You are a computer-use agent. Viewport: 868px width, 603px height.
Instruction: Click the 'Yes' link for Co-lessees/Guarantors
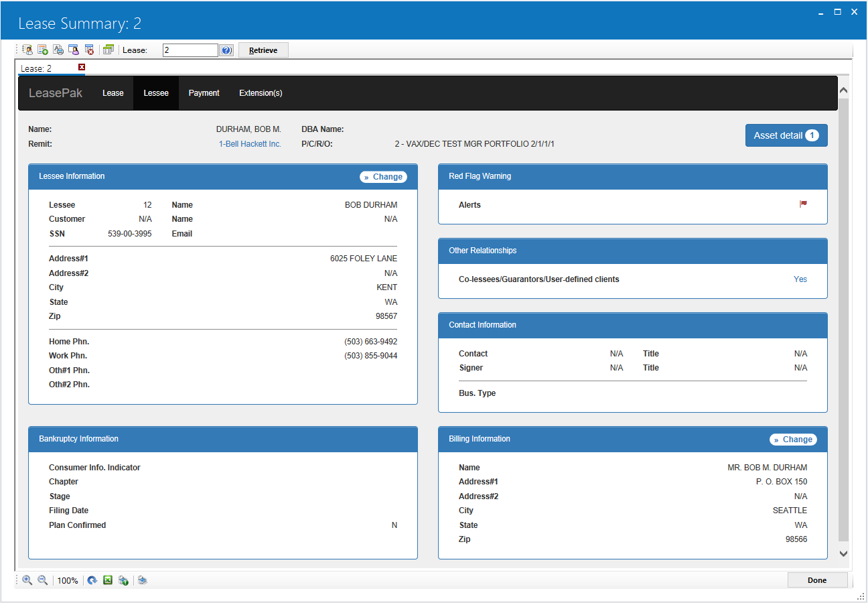click(800, 279)
